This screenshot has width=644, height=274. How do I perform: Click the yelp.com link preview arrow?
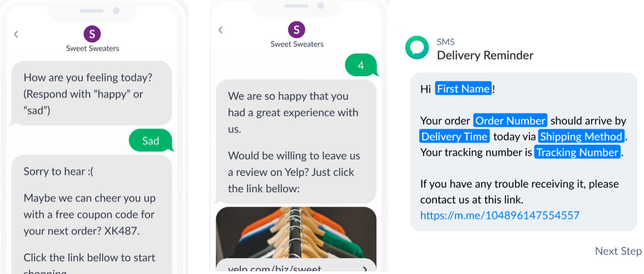click(366, 269)
